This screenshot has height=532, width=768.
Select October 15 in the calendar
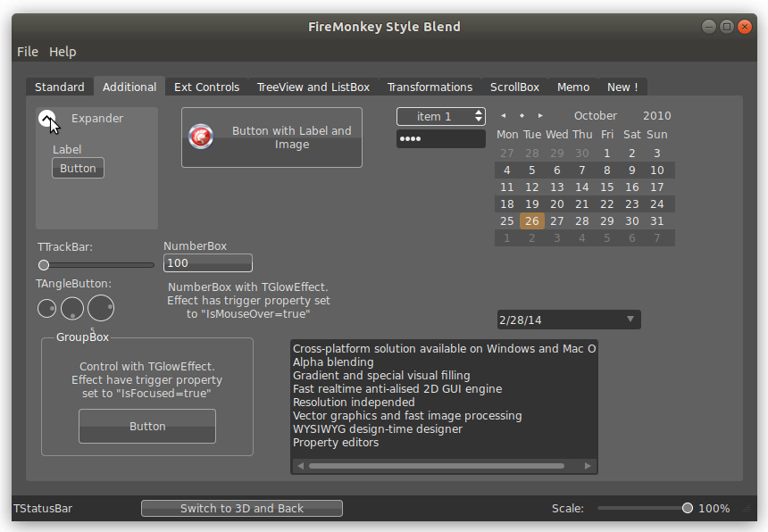607,187
